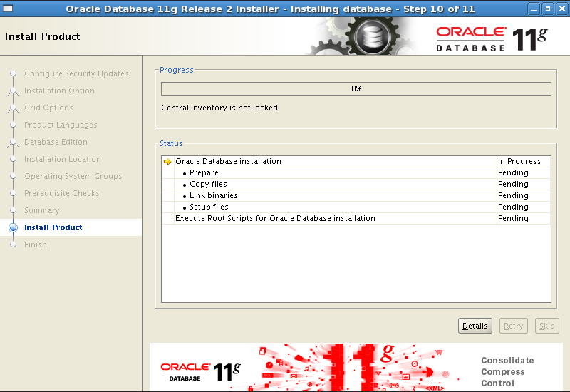Image resolution: width=570 pixels, height=392 pixels.
Task: Minimize the Oracle installer window
Action: (533, 9)
